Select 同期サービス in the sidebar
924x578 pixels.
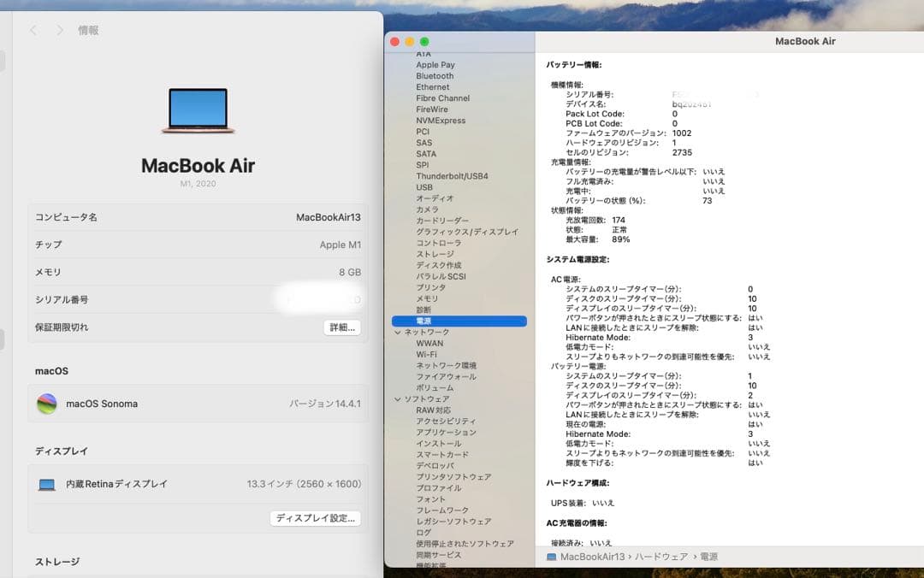coord(438,555)
